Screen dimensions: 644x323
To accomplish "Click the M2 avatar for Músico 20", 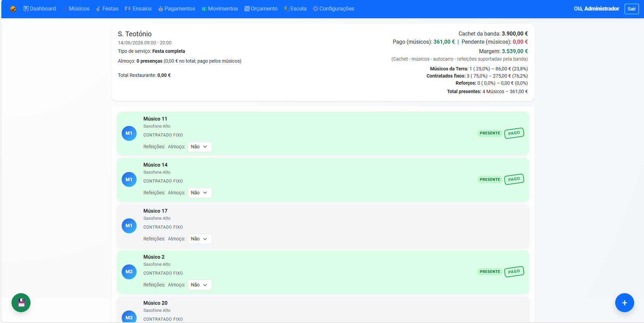I will 129,317.
